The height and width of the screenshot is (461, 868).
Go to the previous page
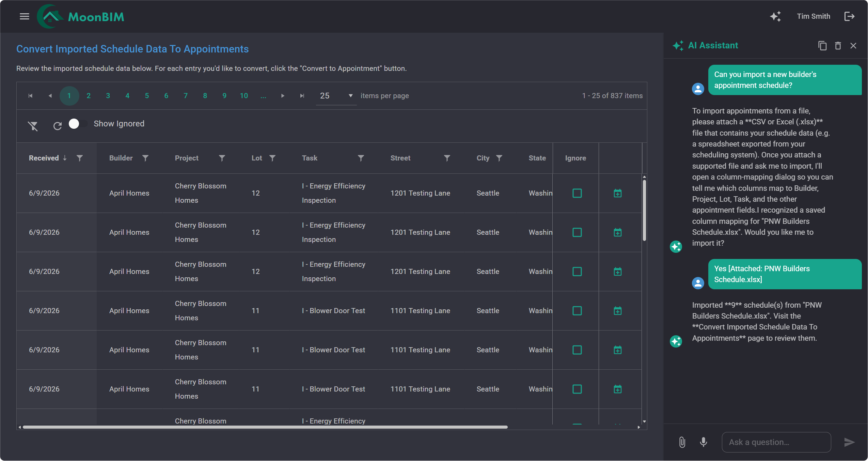[50, 96]
